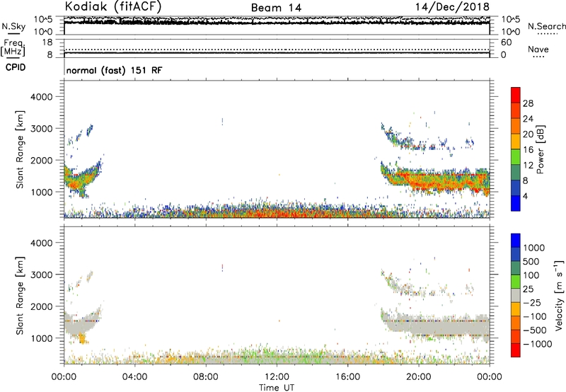Click the solid line sample under N.Sky
The height and width of the screenshot is (392, 566).
pos(13,33)
